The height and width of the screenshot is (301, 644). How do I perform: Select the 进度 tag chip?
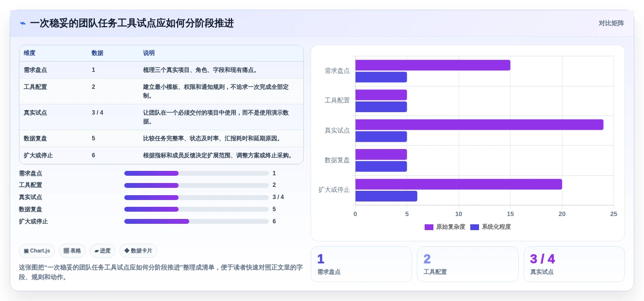(x=102, y=251)
